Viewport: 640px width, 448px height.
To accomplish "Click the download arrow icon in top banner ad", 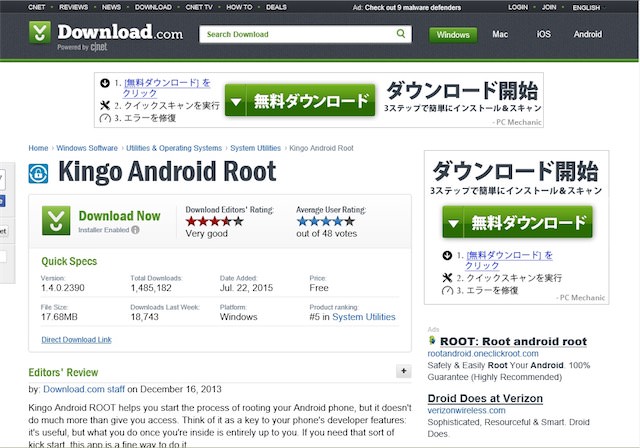I will pos(105,83).
